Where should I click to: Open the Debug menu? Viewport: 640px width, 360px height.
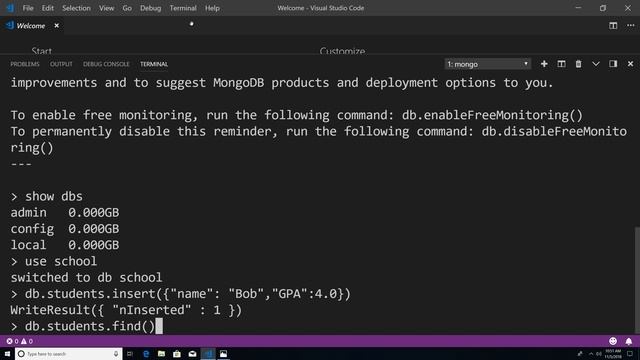[150, 8]
